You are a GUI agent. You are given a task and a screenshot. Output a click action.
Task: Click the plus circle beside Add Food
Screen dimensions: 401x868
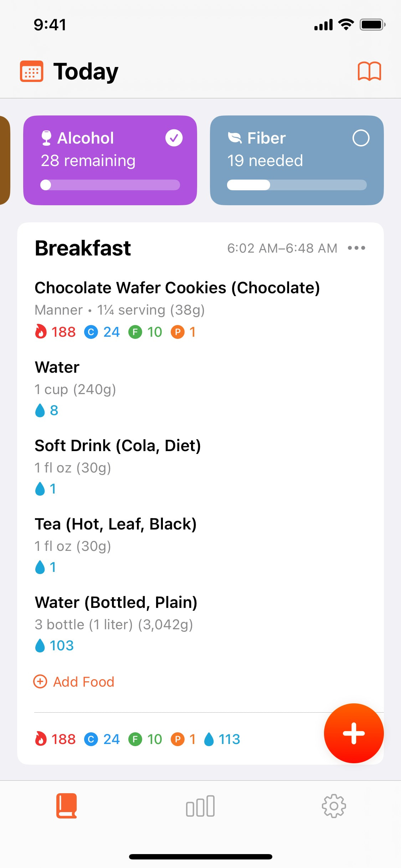(40, 682)
